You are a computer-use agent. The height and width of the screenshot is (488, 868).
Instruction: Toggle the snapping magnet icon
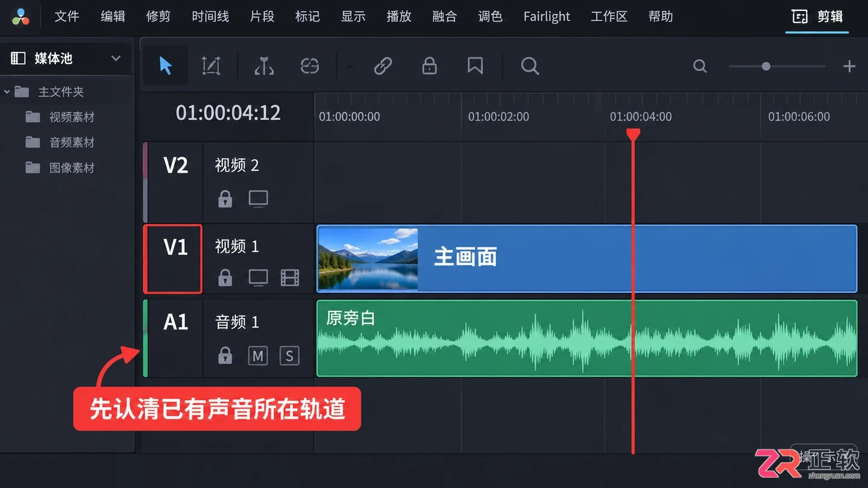[309, 66]
